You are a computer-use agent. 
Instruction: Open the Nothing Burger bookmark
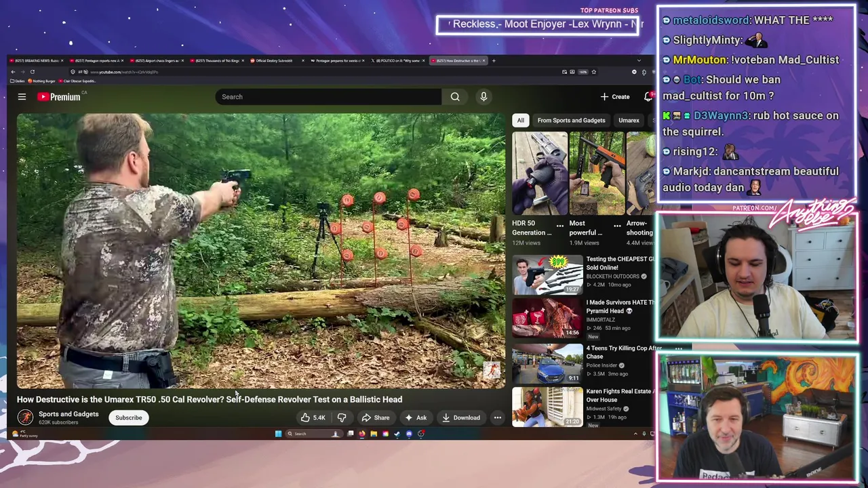coord(41,81)
